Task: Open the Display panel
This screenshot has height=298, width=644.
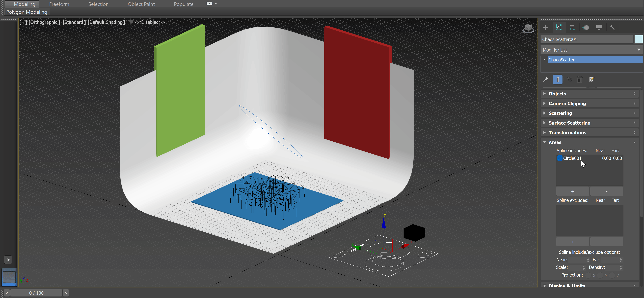Action: tap(599, 28)
